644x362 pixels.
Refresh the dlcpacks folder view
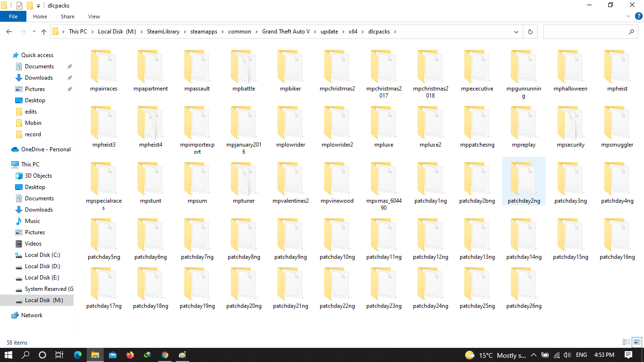pyautogui.click(x=530, y=32)
